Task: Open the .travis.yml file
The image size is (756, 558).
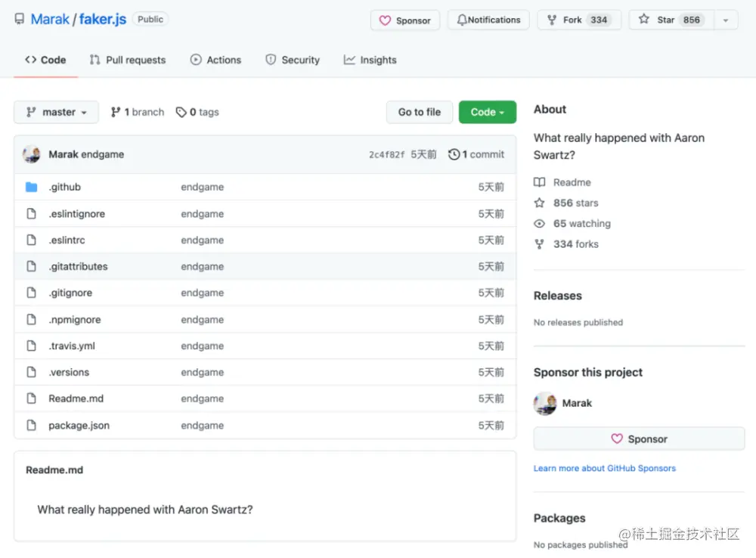Action: [x=72, y=346]
